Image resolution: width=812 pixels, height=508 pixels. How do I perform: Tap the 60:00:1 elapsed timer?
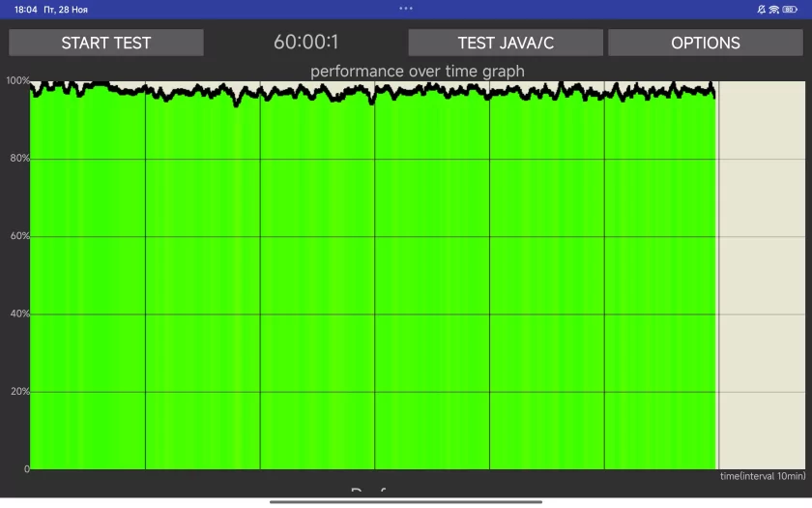click(x=305, y=43)
